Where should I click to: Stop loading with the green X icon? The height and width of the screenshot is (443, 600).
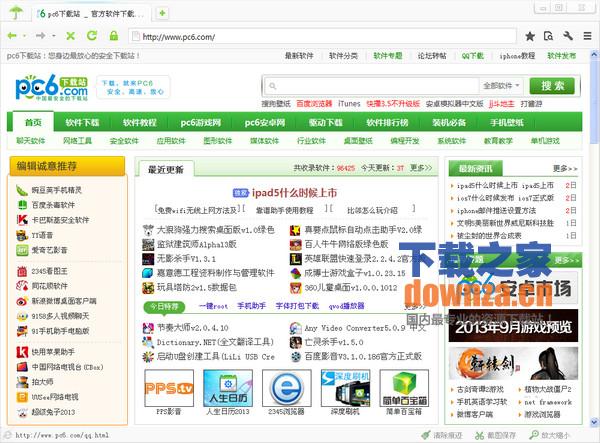(x=70, y=36)
